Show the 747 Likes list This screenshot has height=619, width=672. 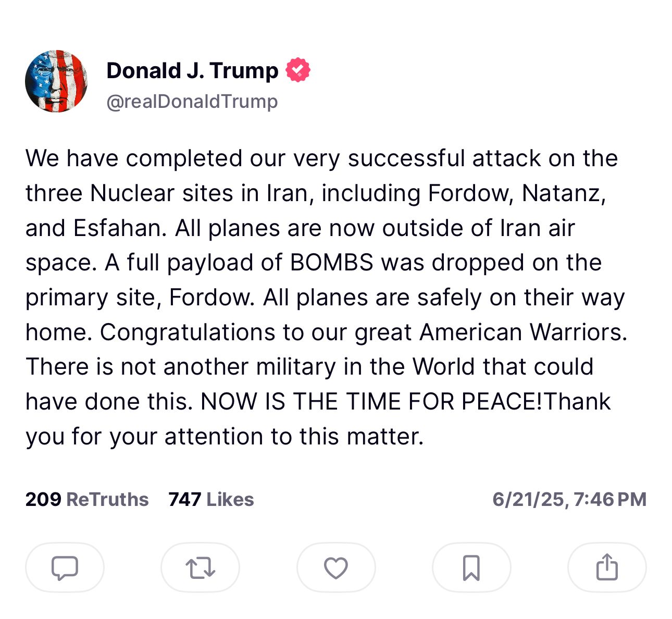tap(211, 499)
